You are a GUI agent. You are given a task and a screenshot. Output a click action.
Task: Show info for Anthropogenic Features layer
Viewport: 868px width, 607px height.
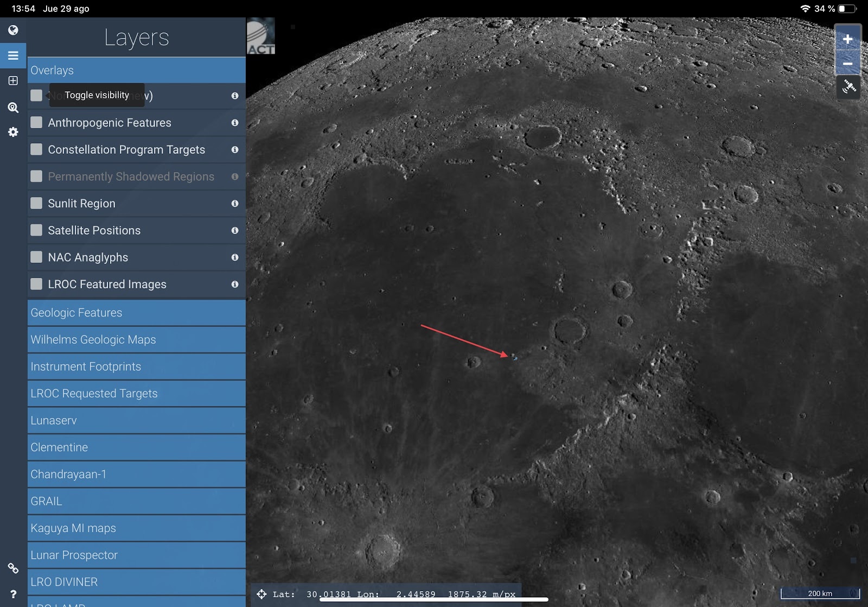[x=235, y=123]
